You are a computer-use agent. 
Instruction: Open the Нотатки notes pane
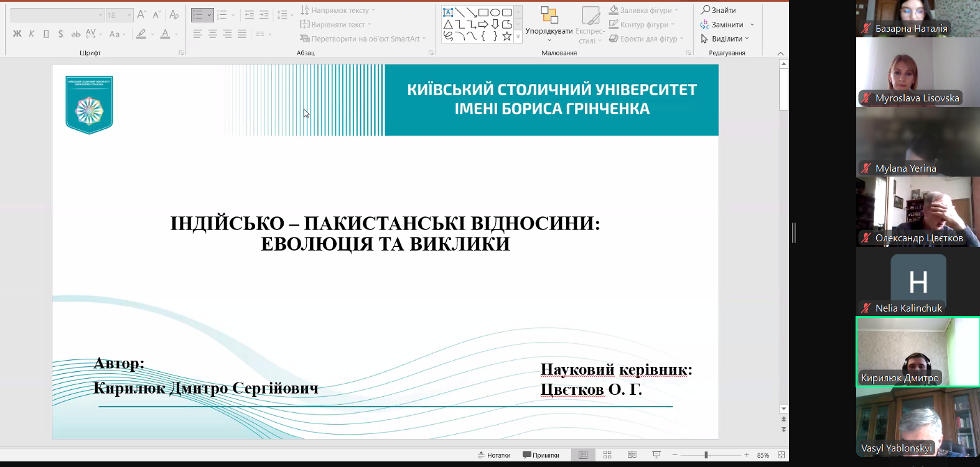[493, 455]
